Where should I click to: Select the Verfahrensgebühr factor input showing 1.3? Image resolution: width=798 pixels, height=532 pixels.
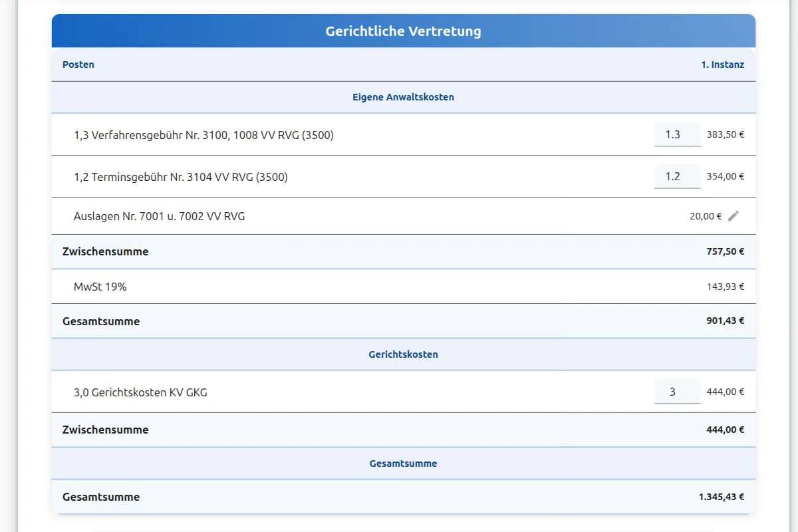click(677, 134)
